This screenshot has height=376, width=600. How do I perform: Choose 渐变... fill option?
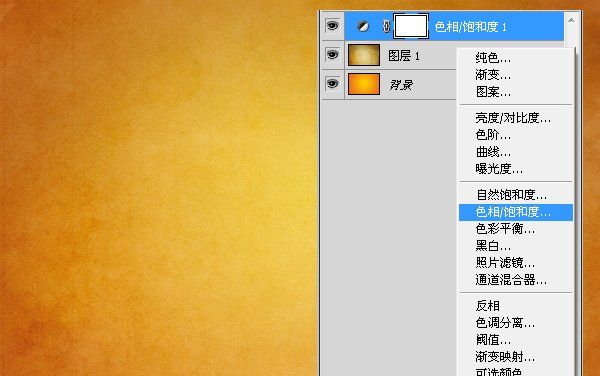[493, 75]
